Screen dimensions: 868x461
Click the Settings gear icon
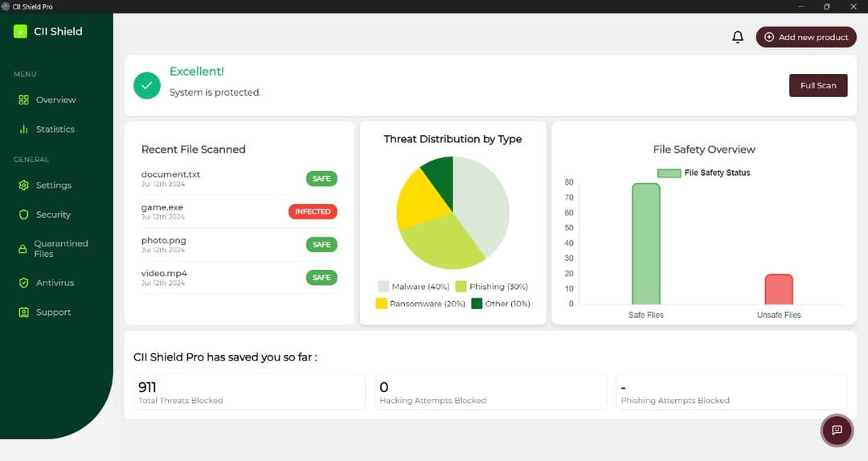pos(24,186)
